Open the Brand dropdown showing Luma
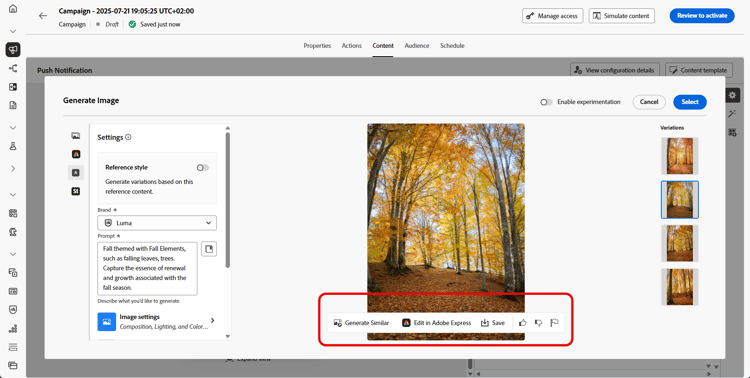The width and height of the screenshot is (750, 378). click(x=157, y=223)
